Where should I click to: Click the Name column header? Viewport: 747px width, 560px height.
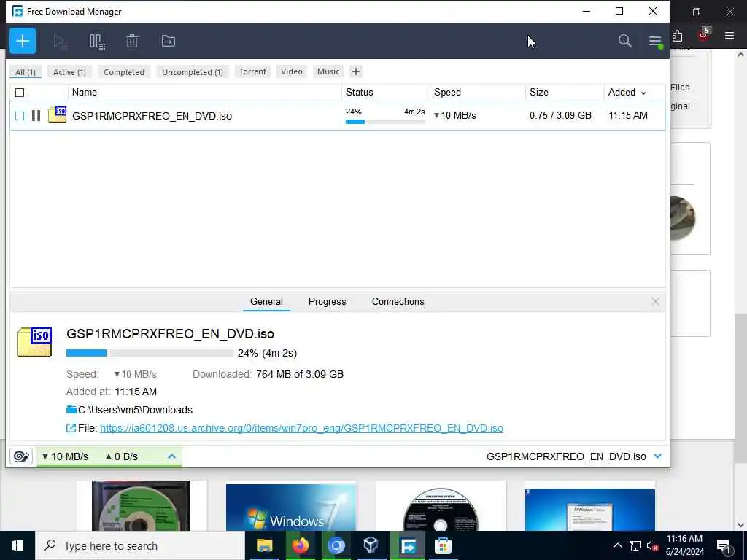coord(205,93)
